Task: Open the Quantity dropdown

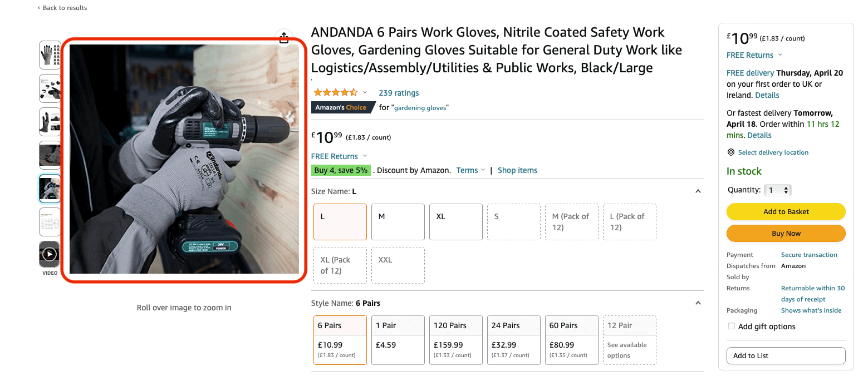Action: click(x=777, y=190)
